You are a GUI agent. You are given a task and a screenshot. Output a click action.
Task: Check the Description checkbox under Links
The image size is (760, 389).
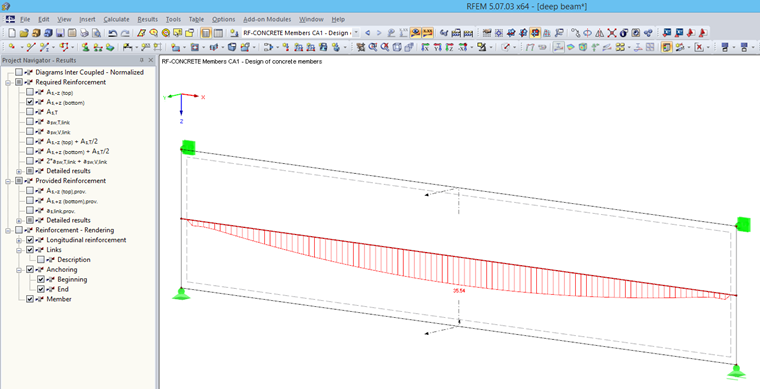pos(41,260)
